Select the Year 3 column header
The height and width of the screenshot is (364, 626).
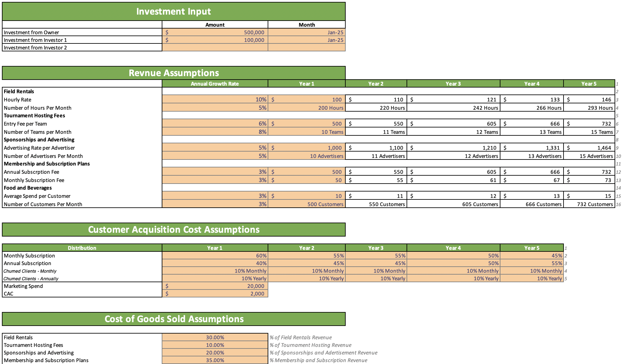click(x=453, y=84)
